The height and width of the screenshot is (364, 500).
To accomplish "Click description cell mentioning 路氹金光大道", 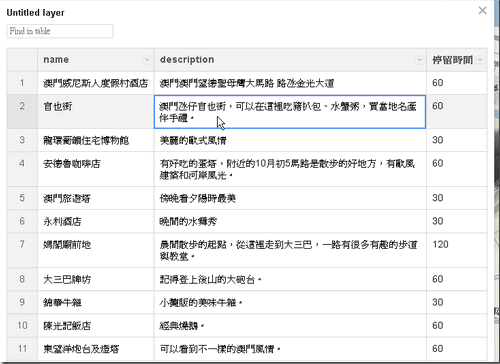I will click(290, 83).
